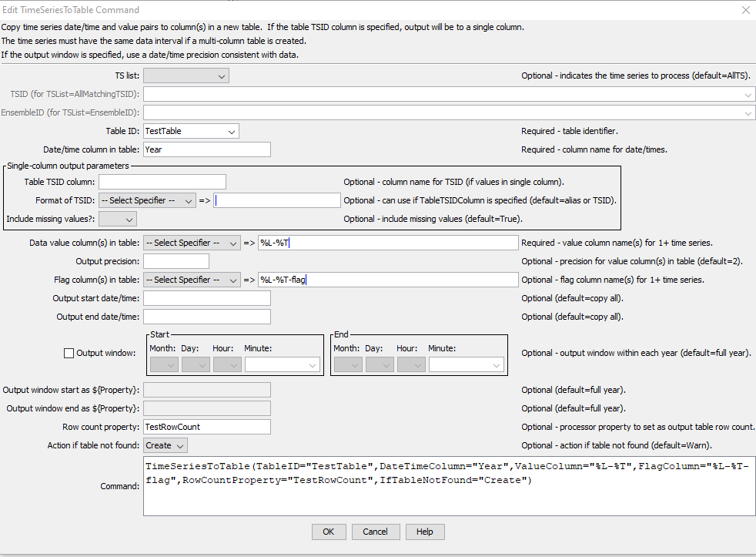The width and height of the screenshot is (756, 557).
Task: Click the Row count property field
Action: (x=207, y=427)
